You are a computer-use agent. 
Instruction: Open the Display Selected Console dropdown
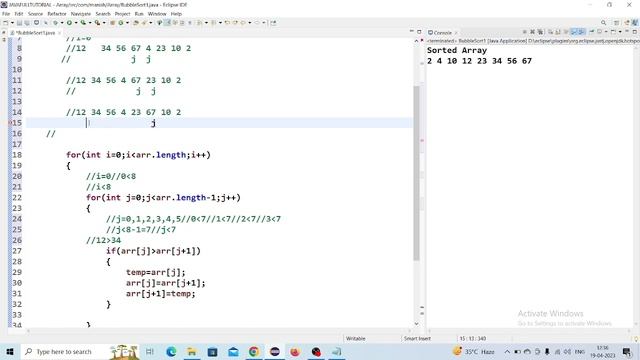(606, 32)
